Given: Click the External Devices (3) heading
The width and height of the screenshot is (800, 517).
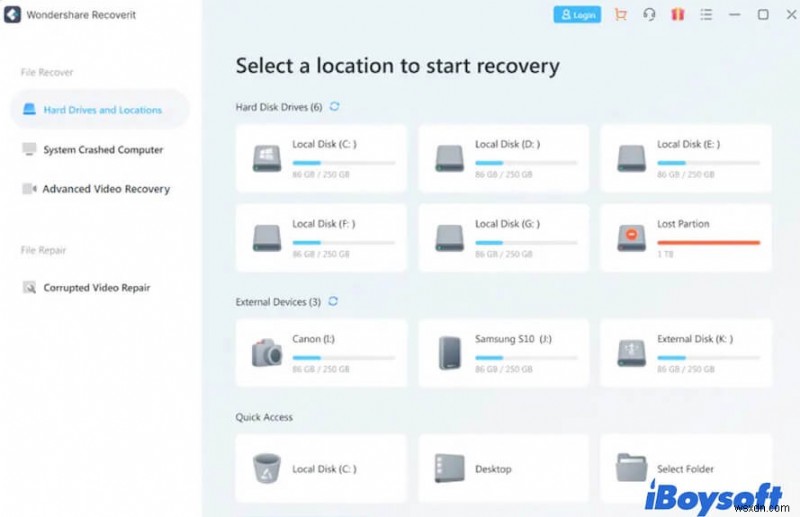Looking at the screenshot, I should coord(278,302).
